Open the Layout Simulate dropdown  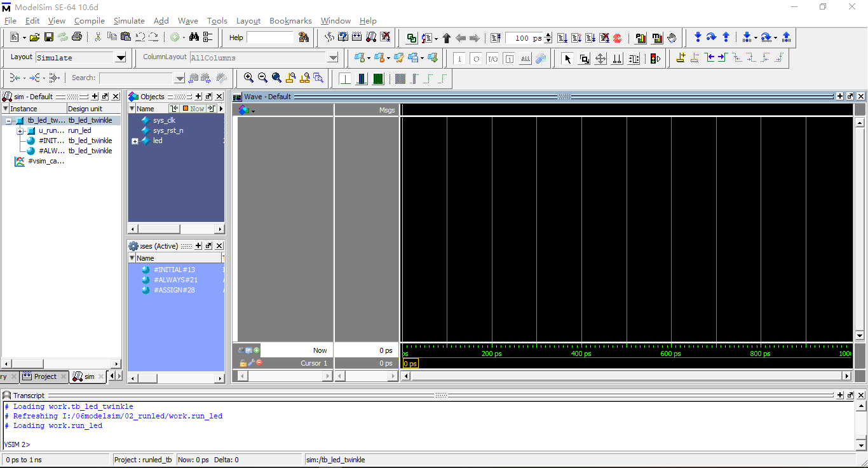[121, 58]
